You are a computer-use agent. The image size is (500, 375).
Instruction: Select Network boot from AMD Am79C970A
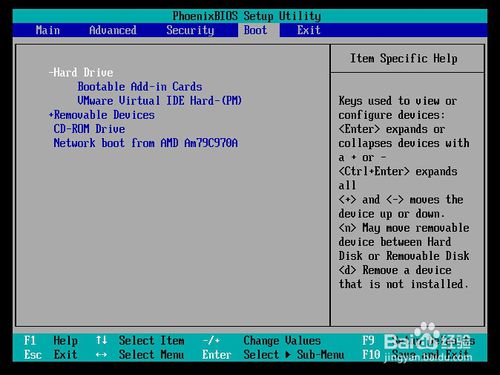click(146, 143)
